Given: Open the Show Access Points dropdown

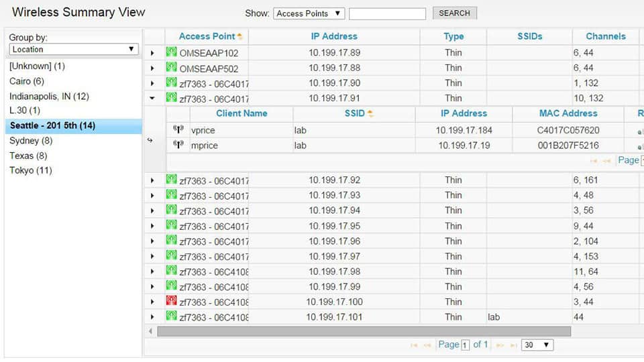Looking at the screenshot, I should click(309, 13).
